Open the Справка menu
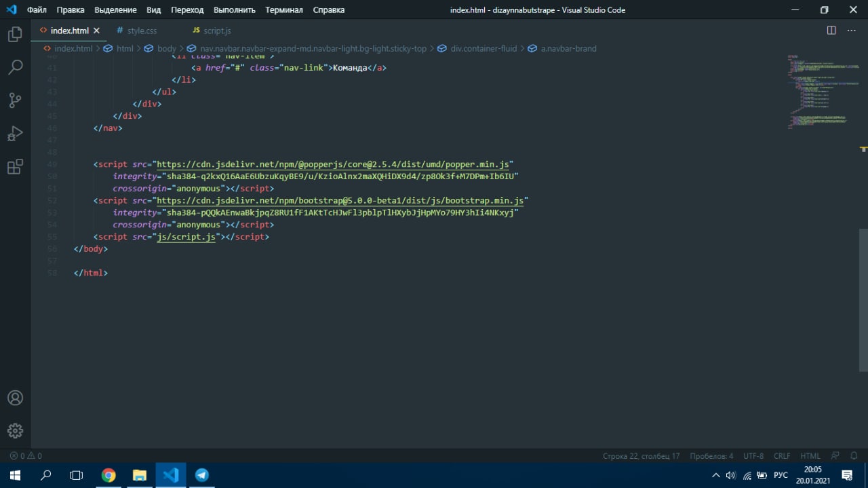This screenshot has width=868, height=488. point(329,10)
